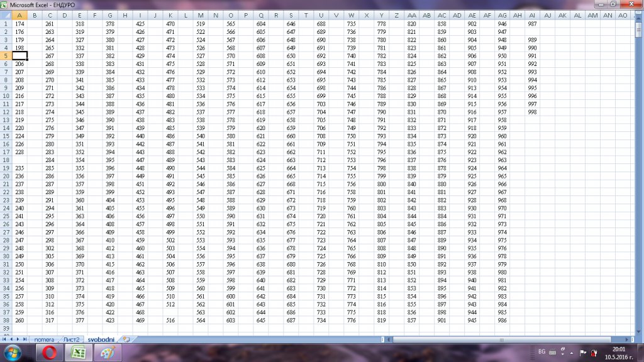Click the cell containing 261

point(50,24)
